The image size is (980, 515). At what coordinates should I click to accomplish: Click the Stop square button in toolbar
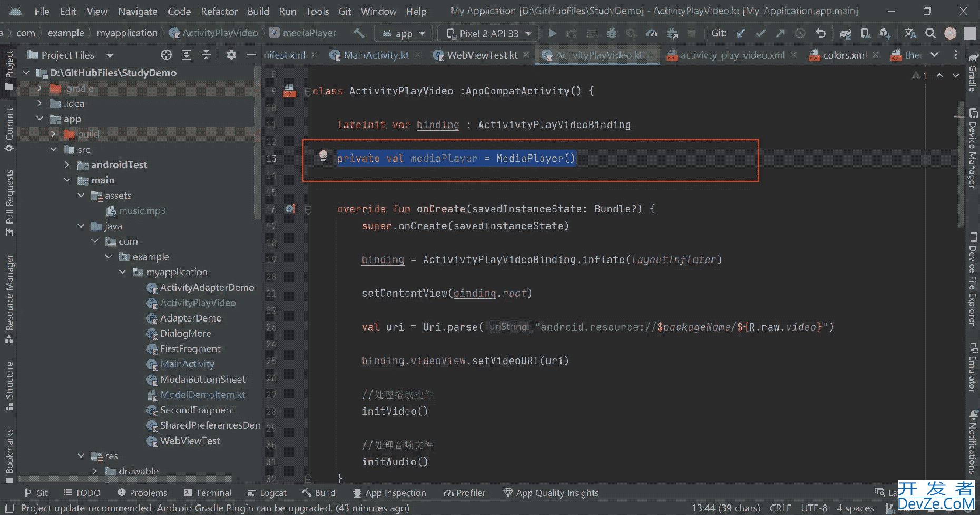[692, 33]
